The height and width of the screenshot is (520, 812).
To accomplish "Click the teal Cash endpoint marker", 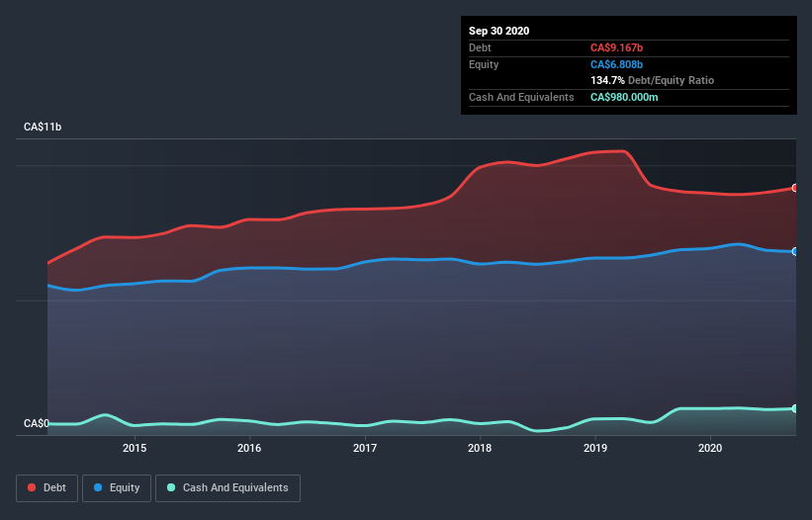I will pos(795,408).
